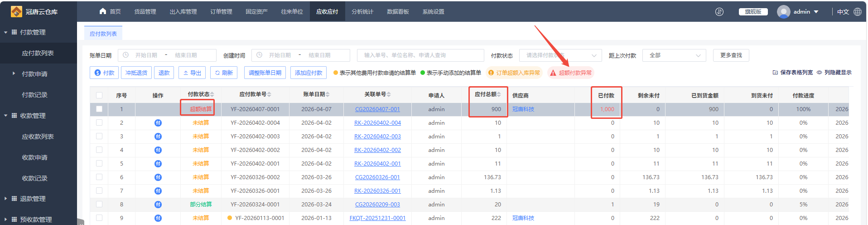Sort by 应付款单号 column arrows
The width and height of the screenshot is (868, 225).
[x=269, y=94]
